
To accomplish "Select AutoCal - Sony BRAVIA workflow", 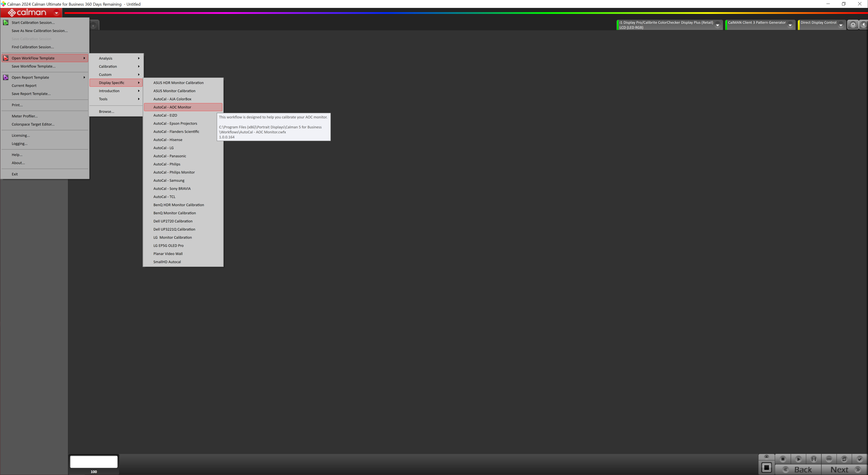I will point(172,189).
